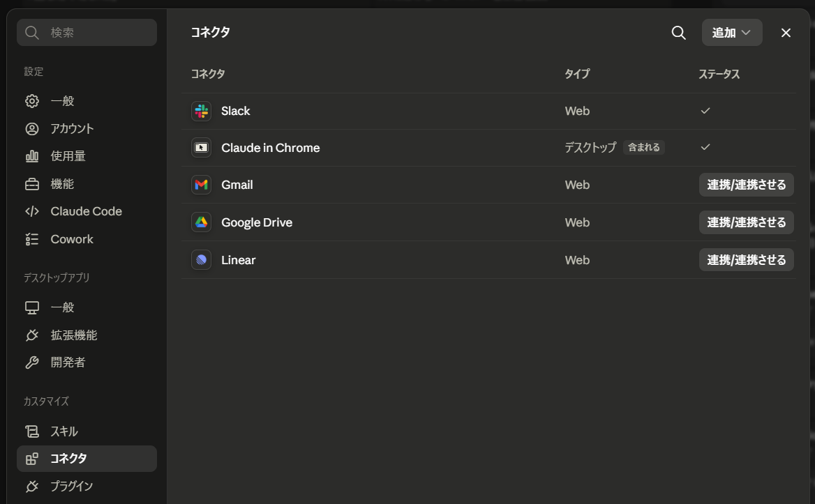
Task: Click the Web type in the Gmail row
Action: tap(577, 185)
